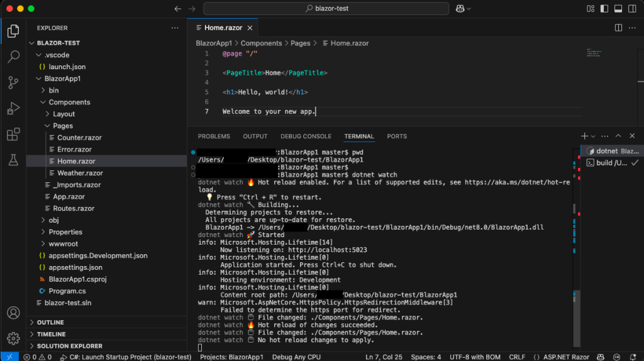Expand the Layout folder
This screenshot has width=644, height=361.
click(x=47, y=114)
